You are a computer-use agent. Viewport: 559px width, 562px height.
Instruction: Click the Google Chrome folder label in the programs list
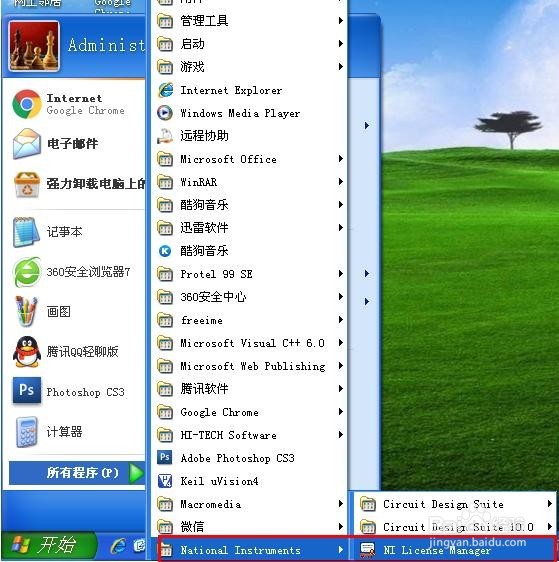coord(219,412)
